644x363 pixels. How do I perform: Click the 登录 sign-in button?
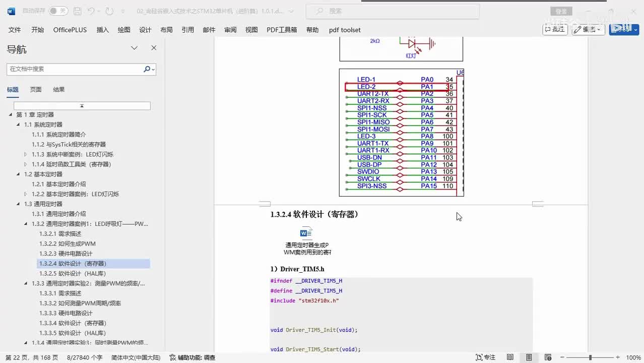561,11
